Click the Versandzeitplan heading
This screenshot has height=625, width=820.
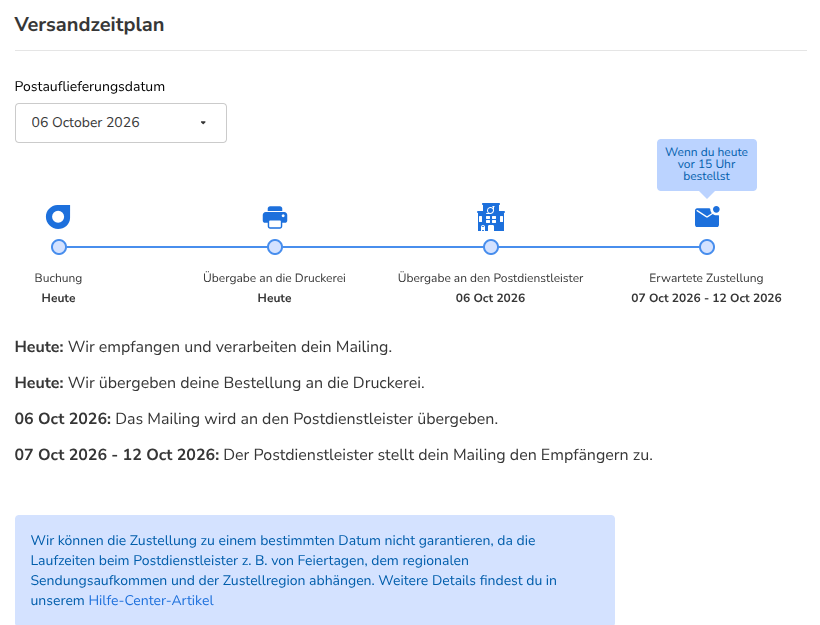pyautogui.click(x=89, y=25)
